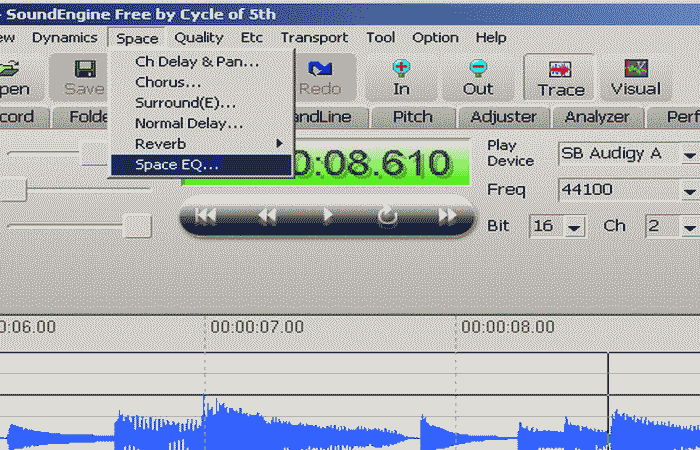Open the Pitch tab
The width and height of the screenshot is (700, 450).
tap(412, 117)
